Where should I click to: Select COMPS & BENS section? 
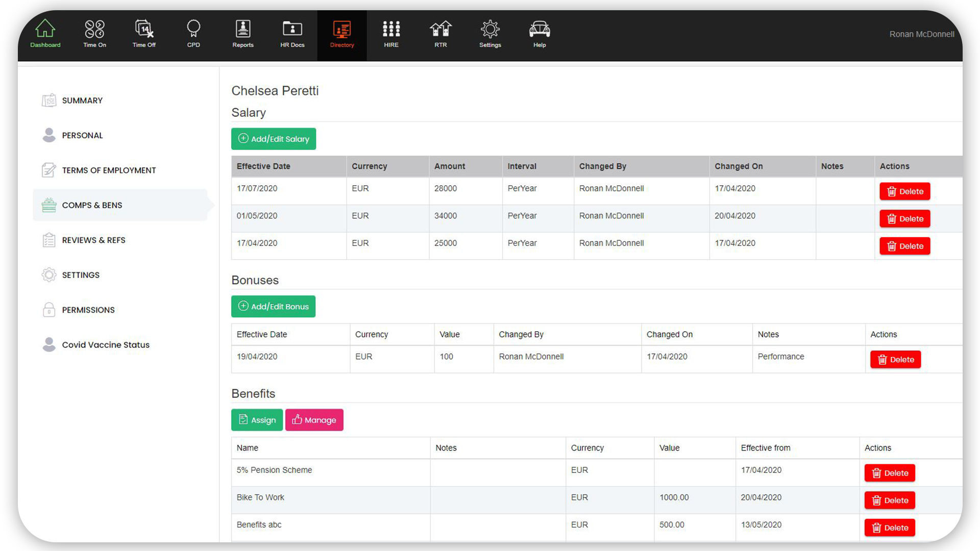click(x=92, y=205)
